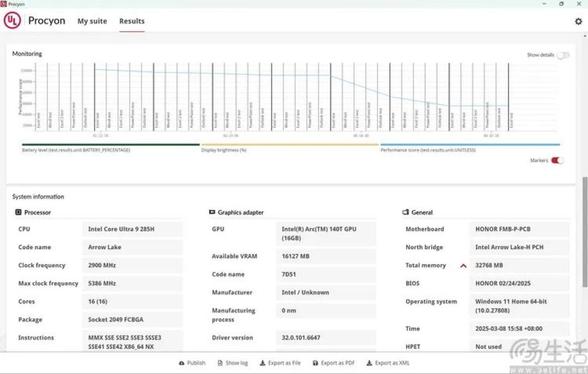Click the Graphics adapter section icon
This screenshot has height=374, width=588.
click(x=212, y=212)
